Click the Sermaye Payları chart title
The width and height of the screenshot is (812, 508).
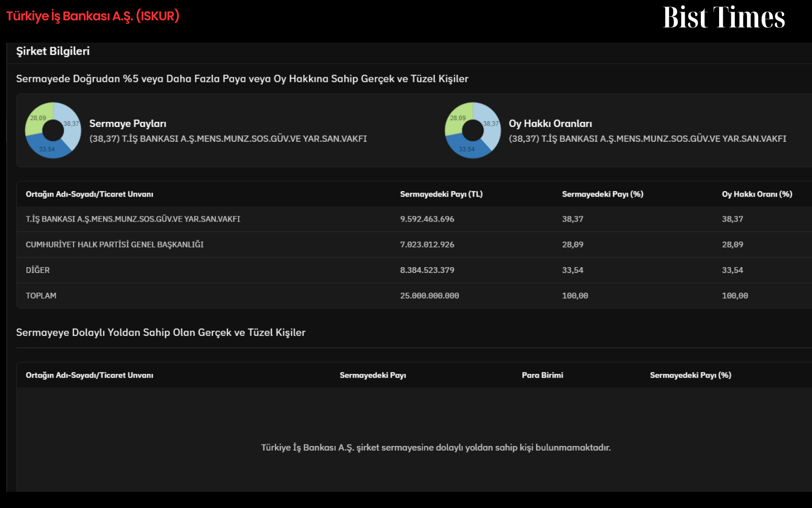(128, 123)
